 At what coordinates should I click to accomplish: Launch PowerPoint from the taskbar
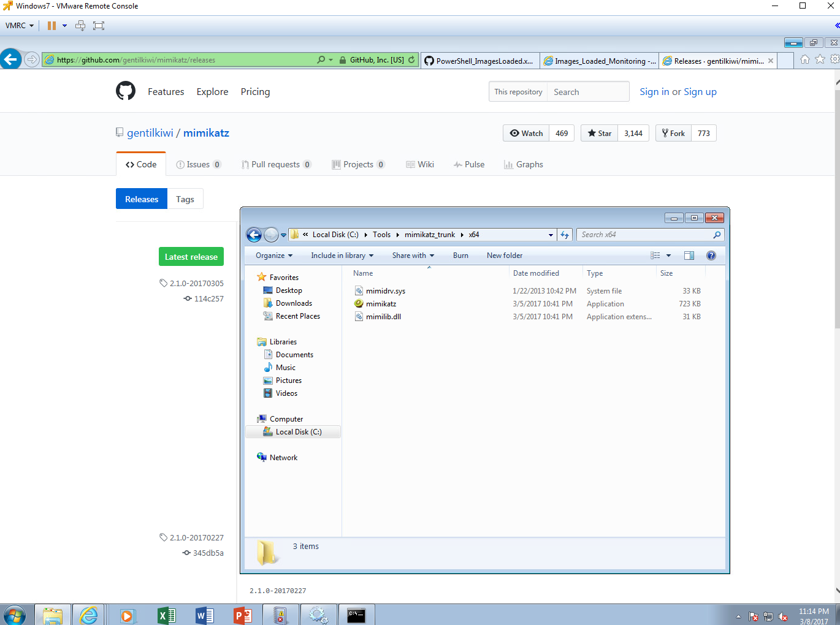coord(242,615)
